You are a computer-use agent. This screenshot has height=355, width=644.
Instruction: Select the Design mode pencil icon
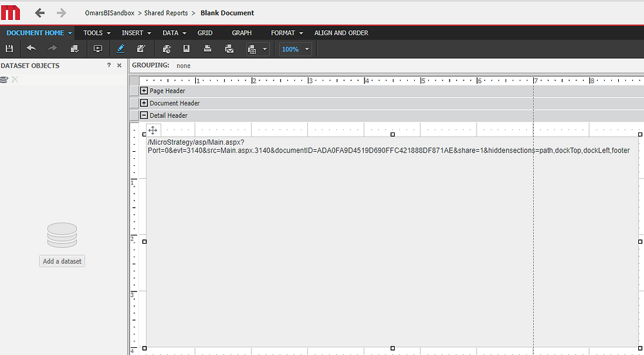(120, 49)
